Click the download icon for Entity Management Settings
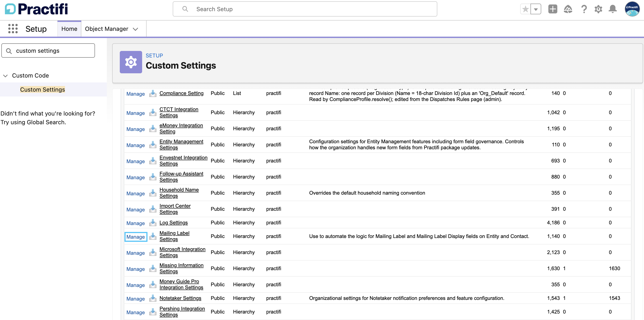The width and height of the screenshot is (644, 320). [153, 145]
